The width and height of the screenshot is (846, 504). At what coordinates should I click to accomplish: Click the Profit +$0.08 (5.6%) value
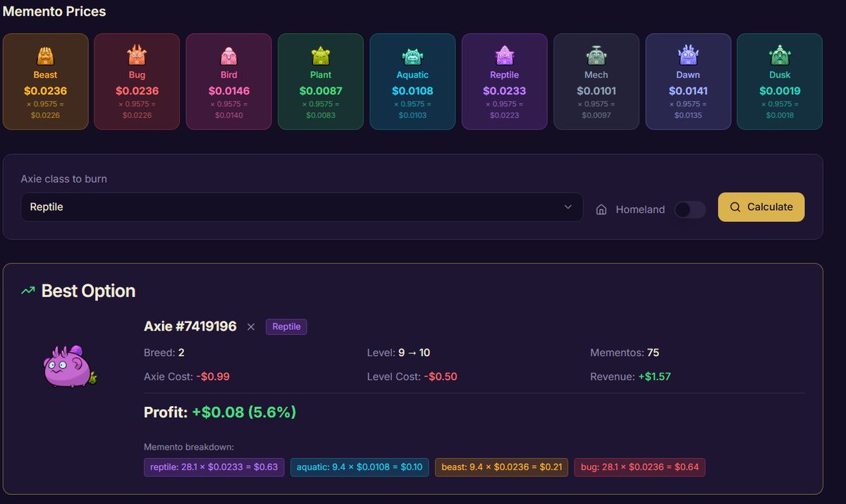point(244,412)
